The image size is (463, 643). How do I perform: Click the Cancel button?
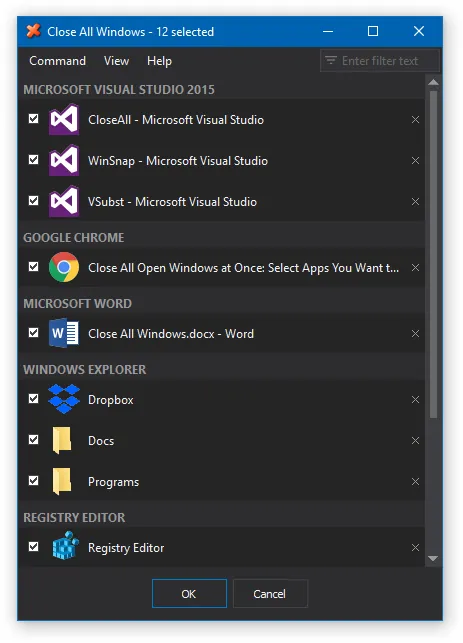click(270, 593)
